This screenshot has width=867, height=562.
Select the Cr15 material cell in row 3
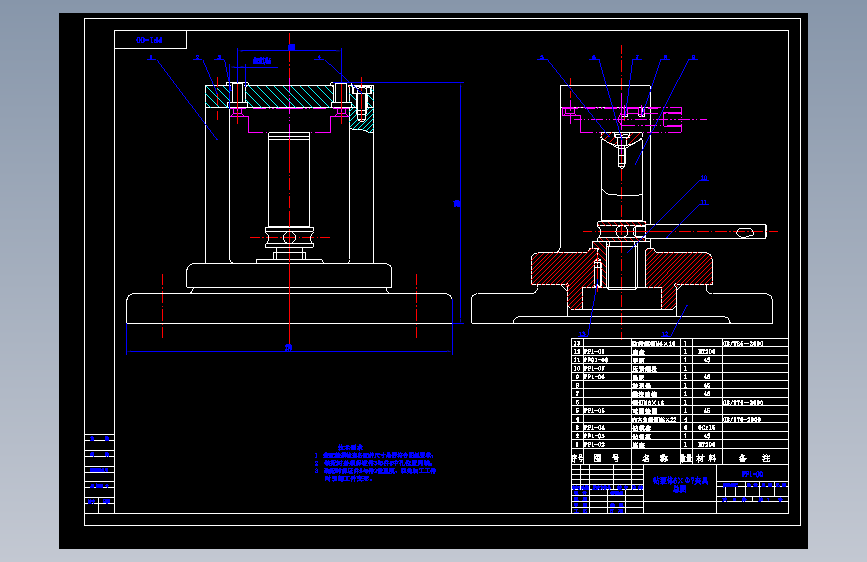[707, 428]
